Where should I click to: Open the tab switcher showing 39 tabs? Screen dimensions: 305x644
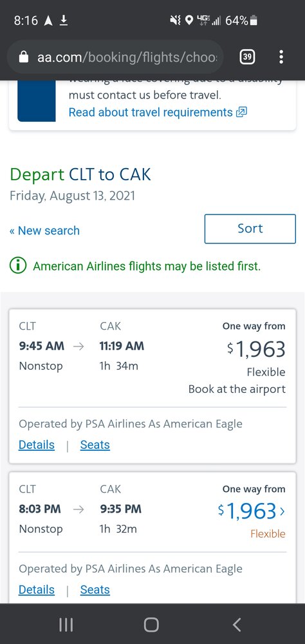coord(246,57)
